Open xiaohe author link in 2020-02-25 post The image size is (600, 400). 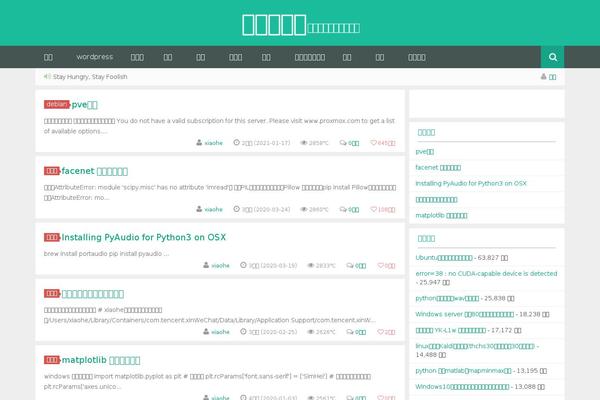click(x=220, y=332)
